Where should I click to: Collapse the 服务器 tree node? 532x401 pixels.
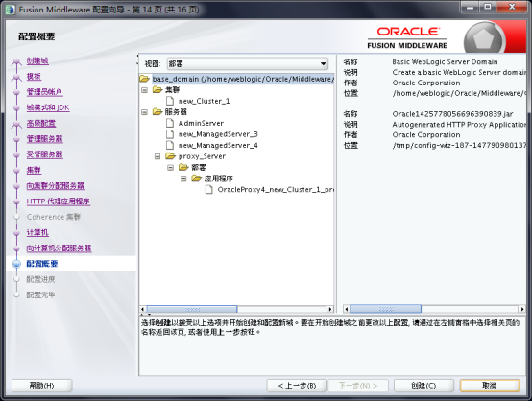[x=145, y=112]
